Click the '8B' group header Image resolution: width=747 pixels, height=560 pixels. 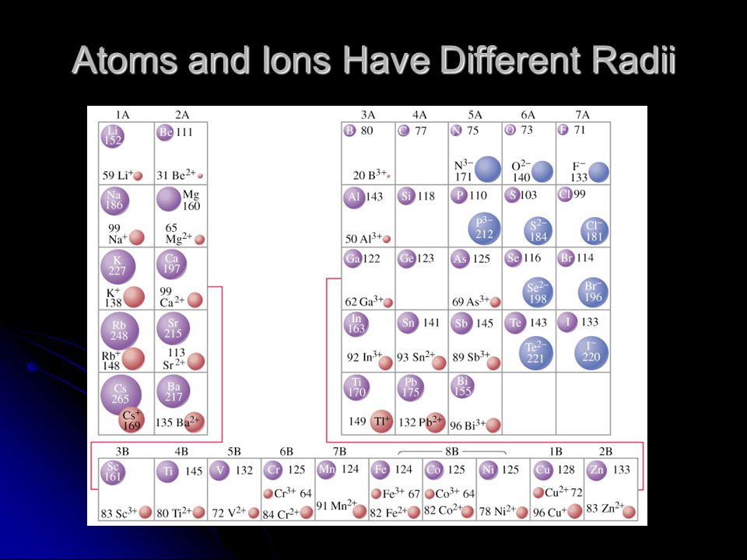(451, 451)
